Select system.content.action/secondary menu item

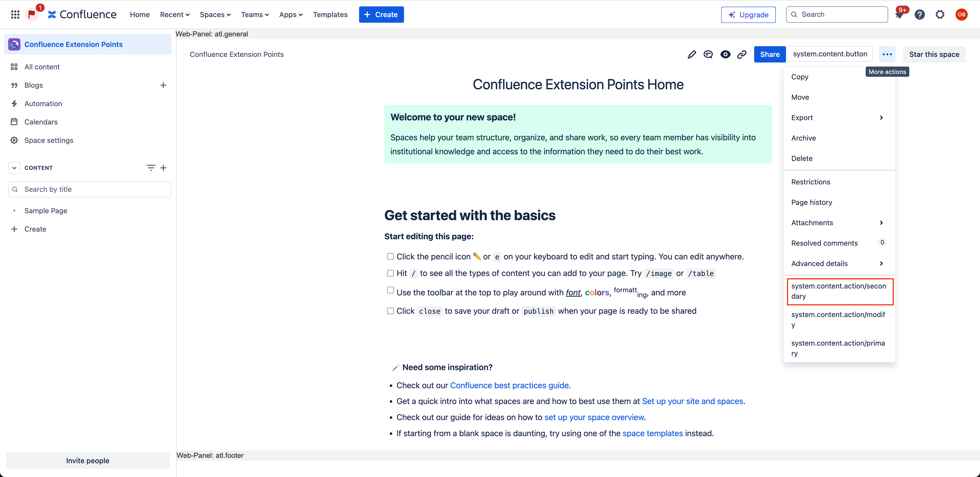click(x=840, y=291)
